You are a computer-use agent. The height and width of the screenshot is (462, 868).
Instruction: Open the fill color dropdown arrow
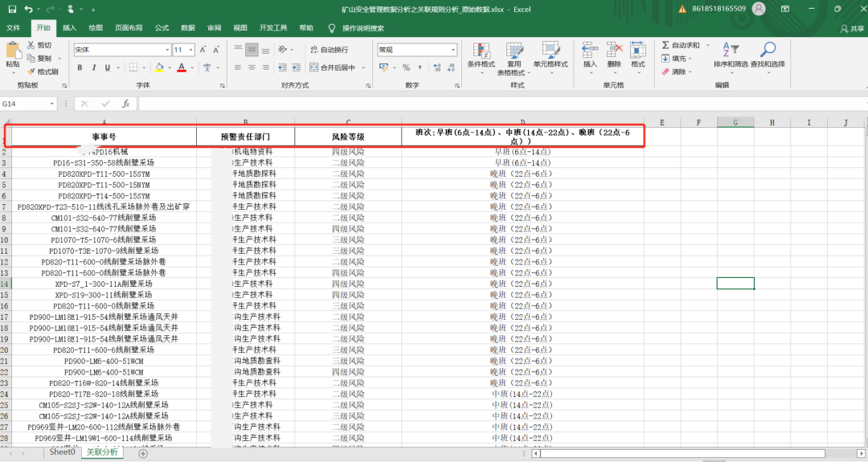click(x=169, y=67)
